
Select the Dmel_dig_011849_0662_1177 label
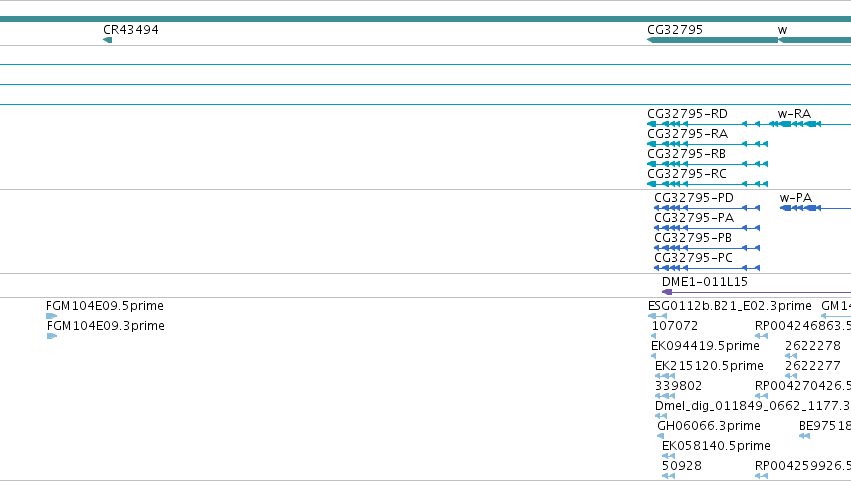pos(753,406)
